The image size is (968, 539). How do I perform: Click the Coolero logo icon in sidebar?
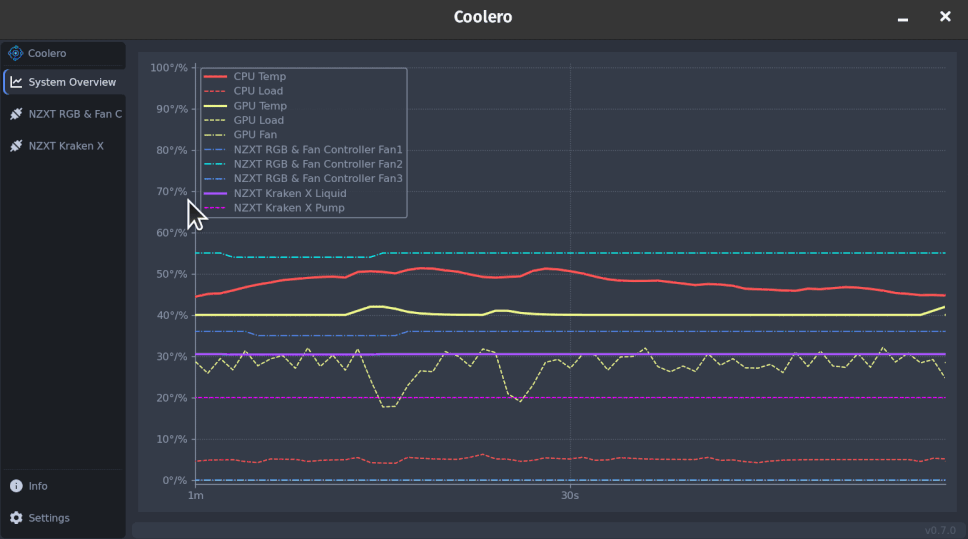[x=15, y=53]
